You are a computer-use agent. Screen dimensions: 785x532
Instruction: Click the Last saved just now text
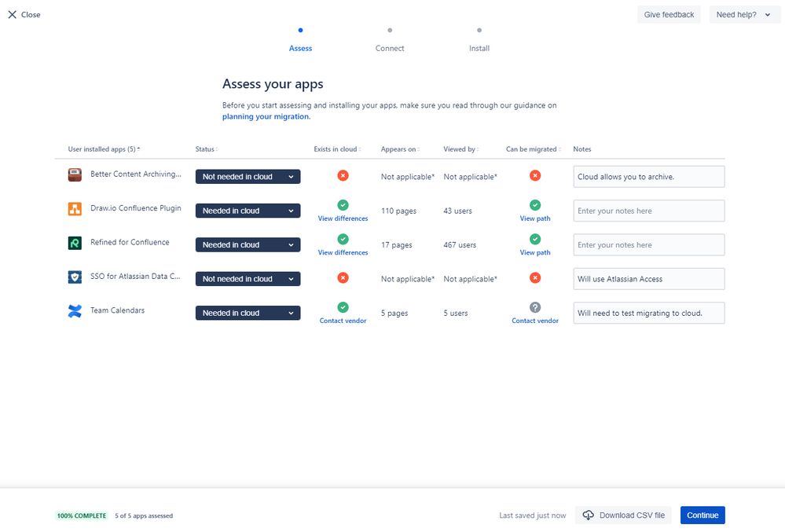[x=532, y=515]
